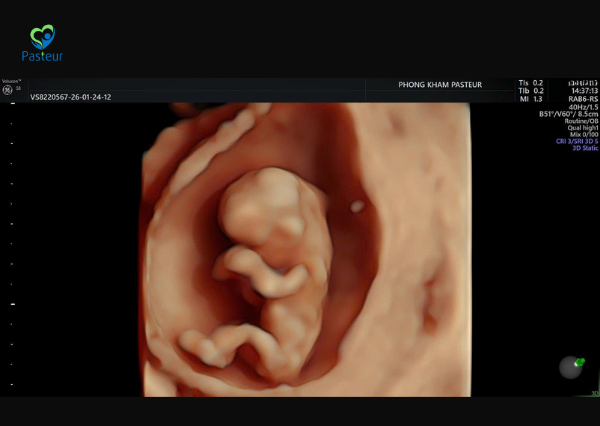This screenshot has width=600, height=426.
Task: Click the small 3D corner indicator
Action: click(17, 89)
